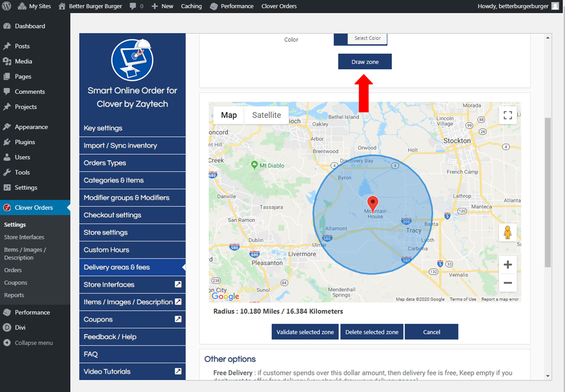565x392 pixels.
Task: Open Orders submenu under Clover Orders
Action: pos(13,270)
